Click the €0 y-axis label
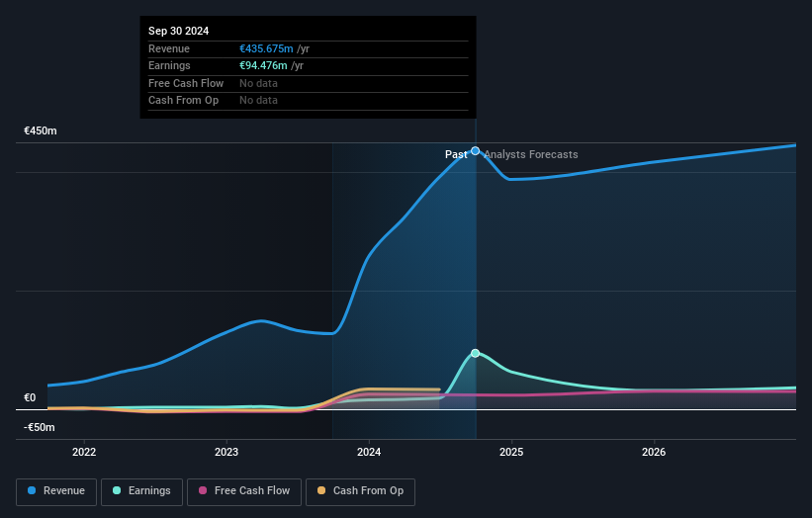Image resolution: width=812 pixels, height=518 pixels. (x=30, y=398)
